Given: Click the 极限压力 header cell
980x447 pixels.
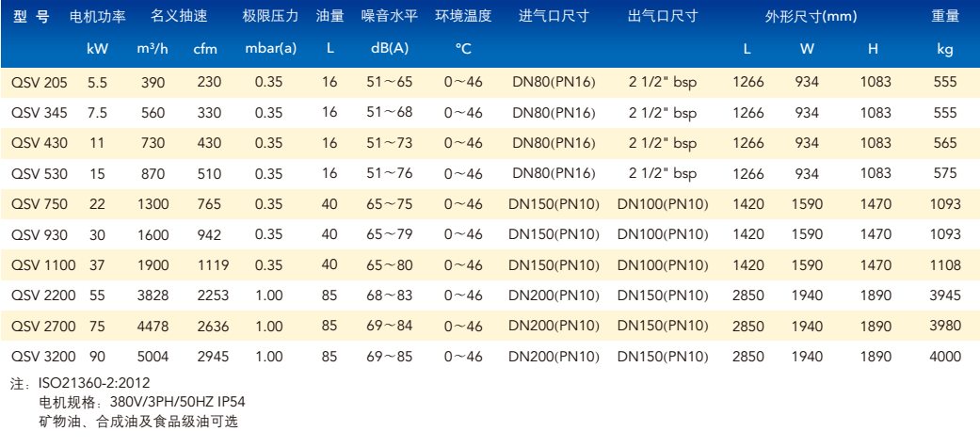Looking at the screenshot, I should point(270,16).
